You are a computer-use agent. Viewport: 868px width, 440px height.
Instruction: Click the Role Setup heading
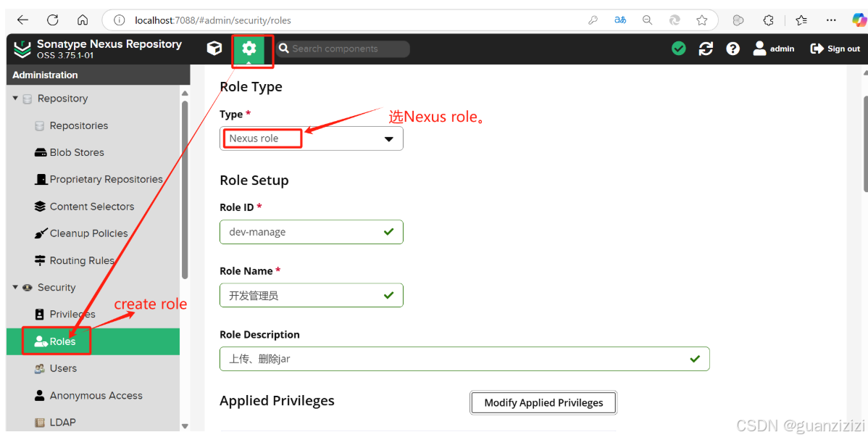coord(254,180)
